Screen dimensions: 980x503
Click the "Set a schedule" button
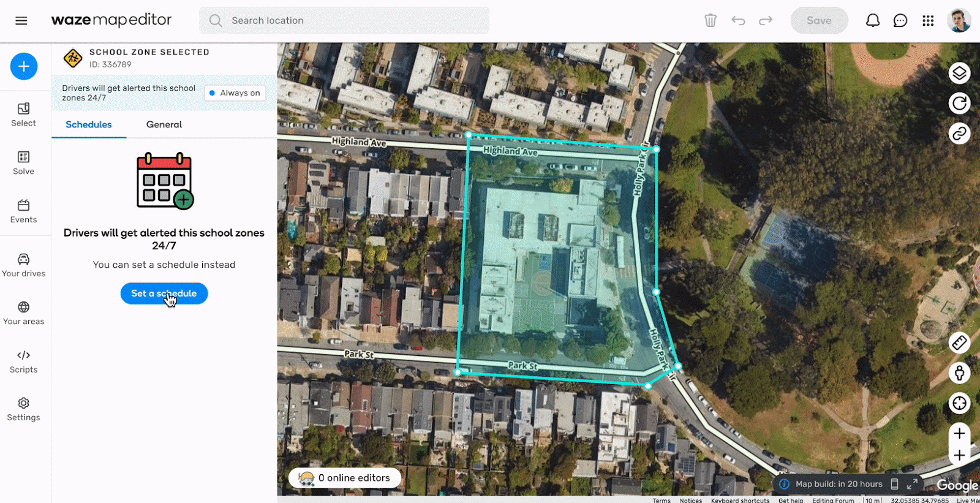click(164, 293)
